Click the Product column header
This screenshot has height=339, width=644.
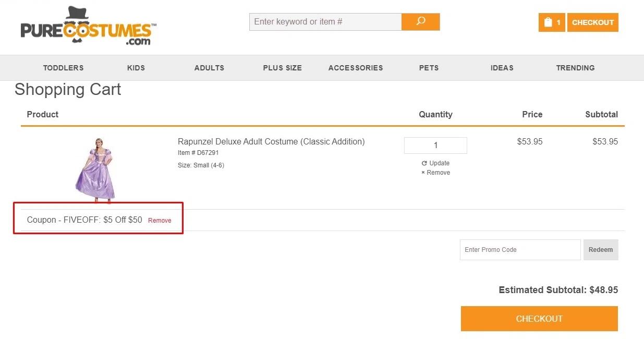[x=43, y=114]
